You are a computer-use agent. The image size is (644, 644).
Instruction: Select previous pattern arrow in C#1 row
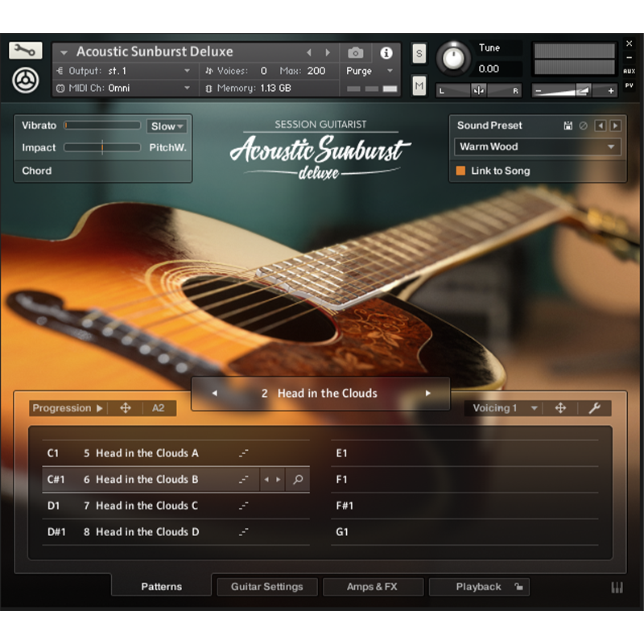click(x=266, y=480)
